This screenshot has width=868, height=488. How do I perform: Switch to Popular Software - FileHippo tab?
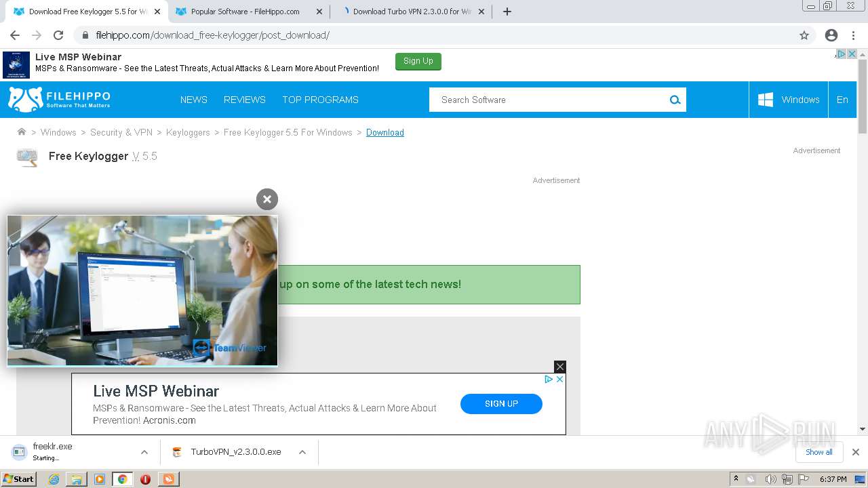[245, 12]
